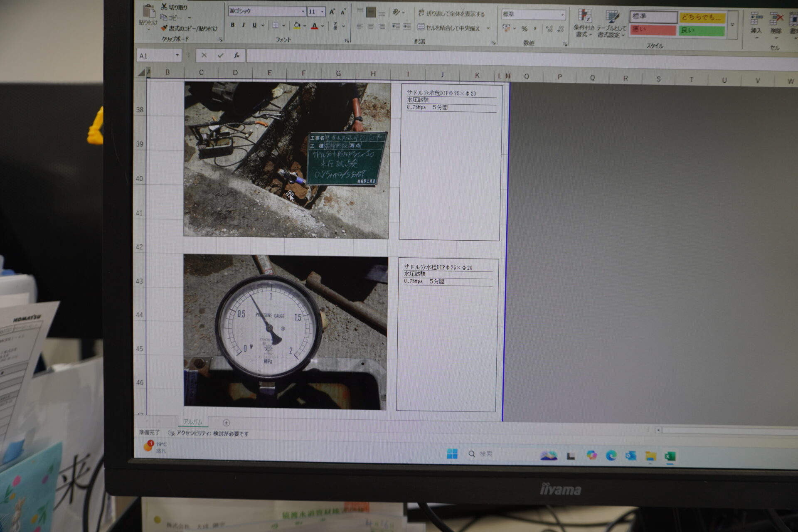Open the number format 標準 dropdown
Viewport: 798px width, 532px height.
pos(562,15)
